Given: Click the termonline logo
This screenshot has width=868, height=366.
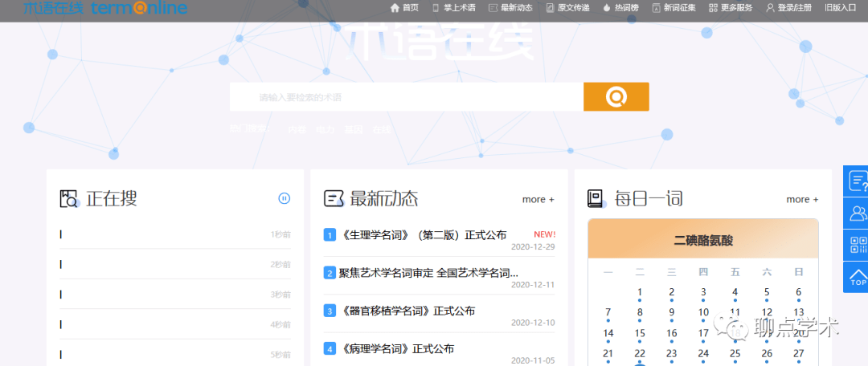Looking at the screenshot, I should (105, 8).
